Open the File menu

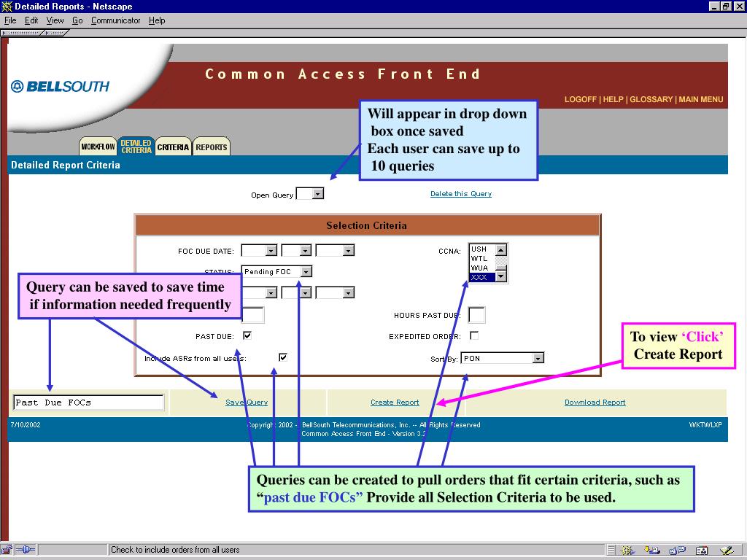[10, 20]
